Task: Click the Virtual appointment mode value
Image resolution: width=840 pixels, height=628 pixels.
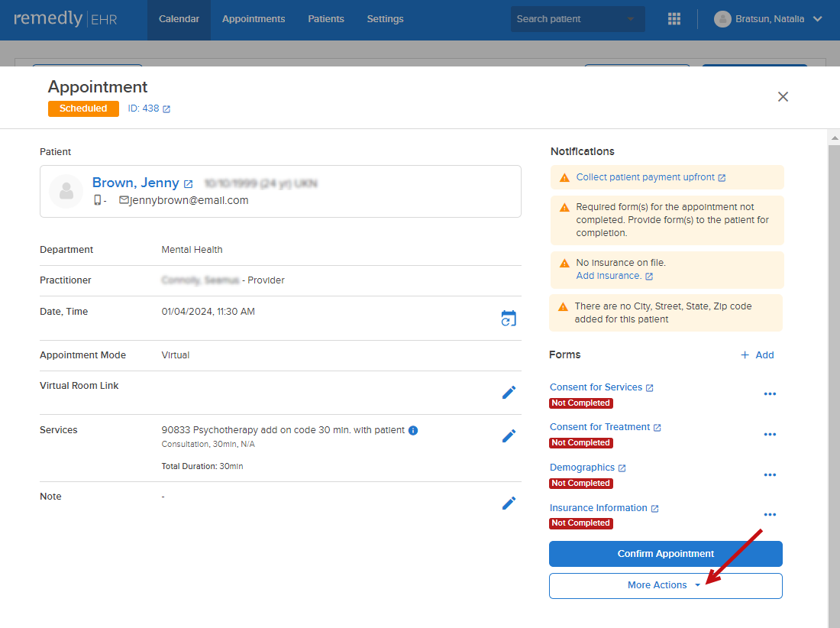Action: tap(175, 355)
